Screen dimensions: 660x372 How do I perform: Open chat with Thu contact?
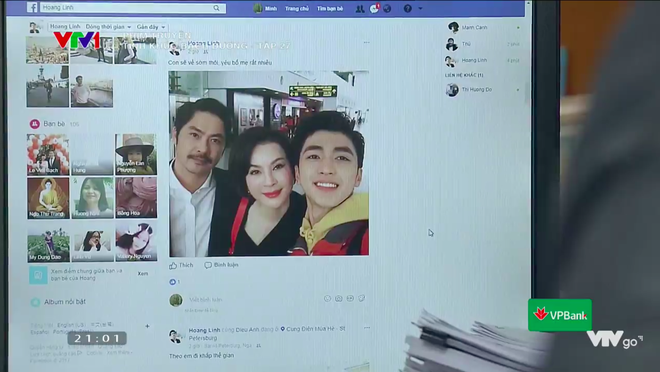483,44
